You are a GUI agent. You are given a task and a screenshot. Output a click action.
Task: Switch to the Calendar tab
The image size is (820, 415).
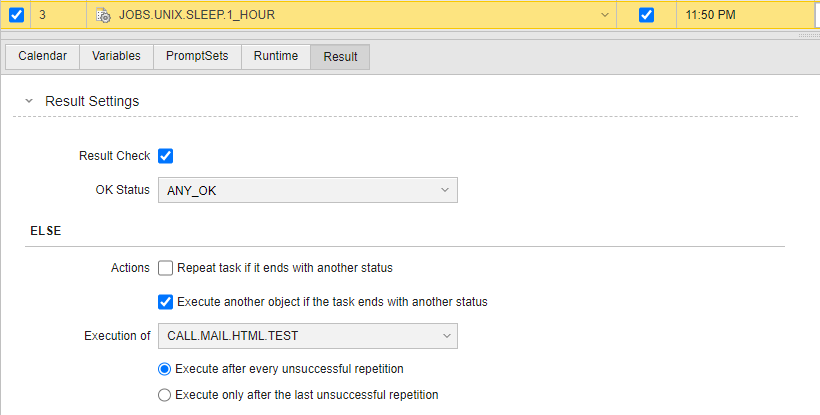pos(42,56)
